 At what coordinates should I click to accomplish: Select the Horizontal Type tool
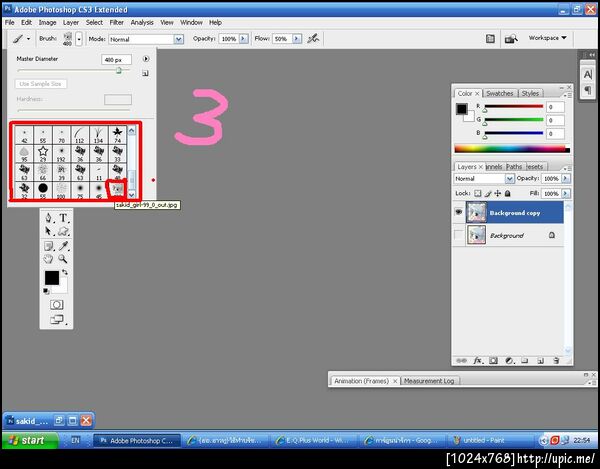click(63, 218)
